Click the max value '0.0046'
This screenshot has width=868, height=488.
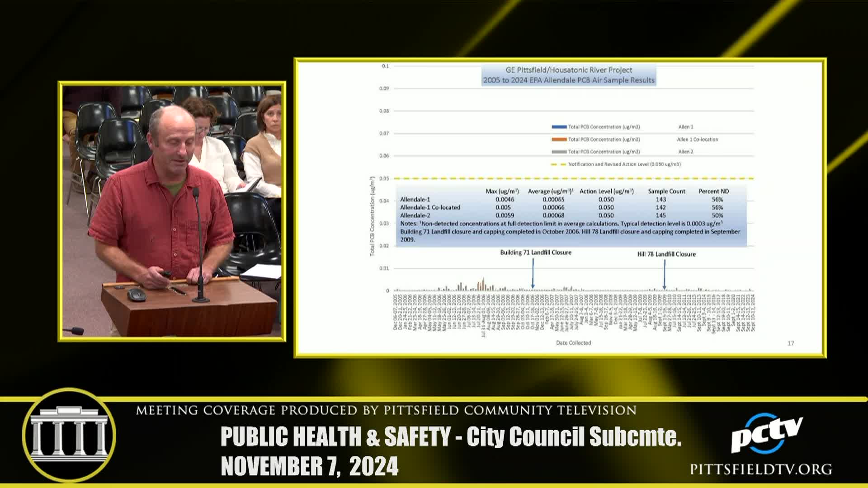(x=505, y=199)
